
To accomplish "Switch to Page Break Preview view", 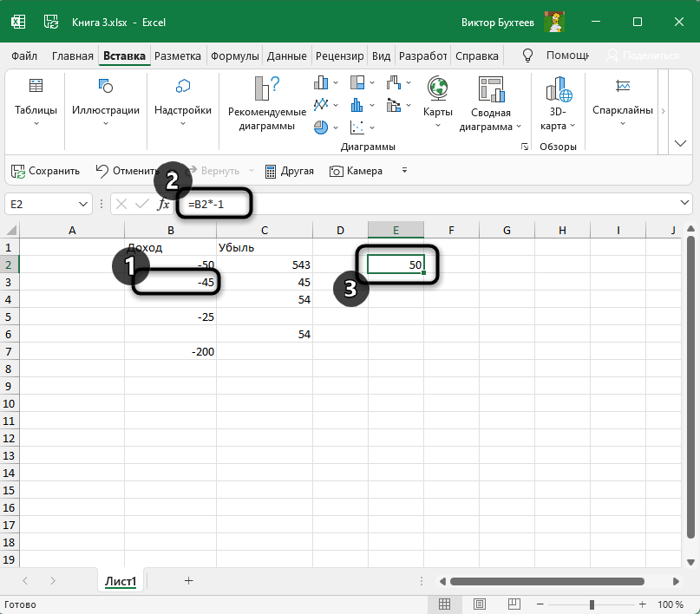I will (514, 604).
